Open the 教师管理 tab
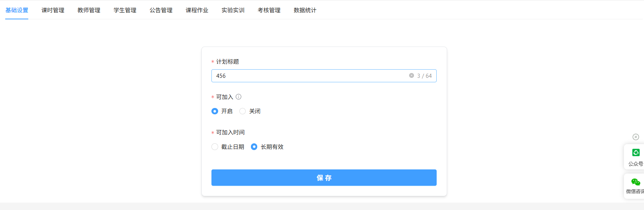The width and height of the screenshot is (644, 210). click(x=89, y=10)
